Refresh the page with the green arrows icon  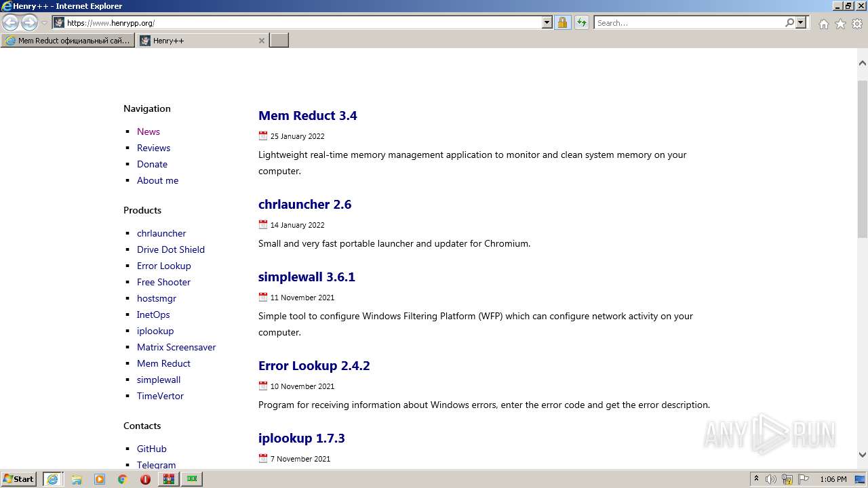(582, 22)
